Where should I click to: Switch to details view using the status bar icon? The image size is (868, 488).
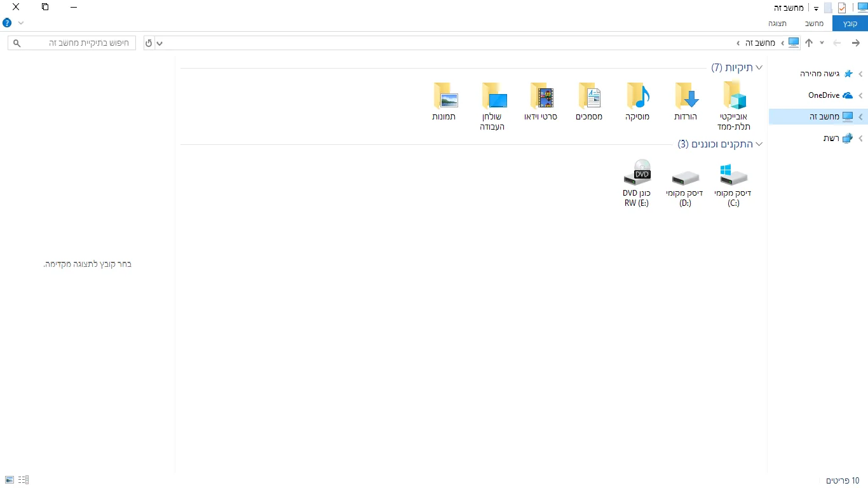(x=24, y=480)
